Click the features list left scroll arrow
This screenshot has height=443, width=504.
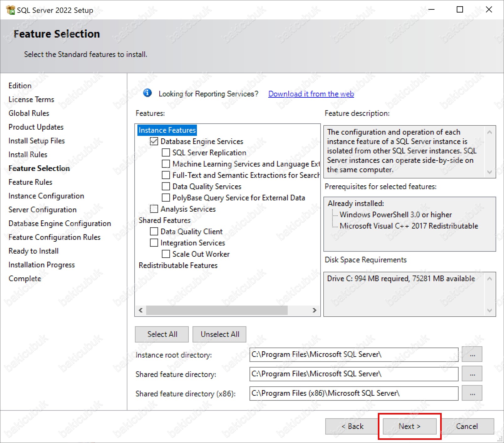pos(141,310)
